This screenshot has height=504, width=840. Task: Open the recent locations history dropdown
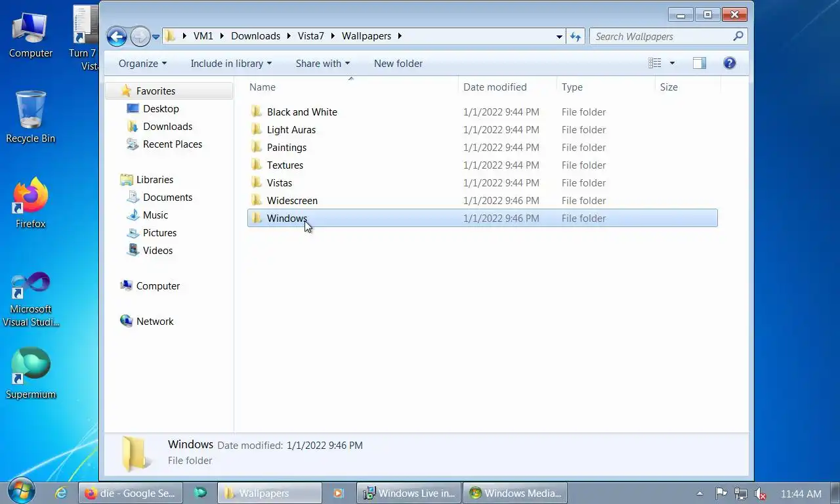pos(156,37)
